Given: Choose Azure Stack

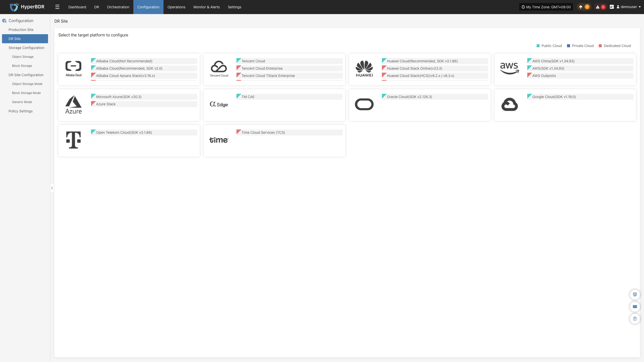Looking at the screenshot, I should tap(144, 104).
